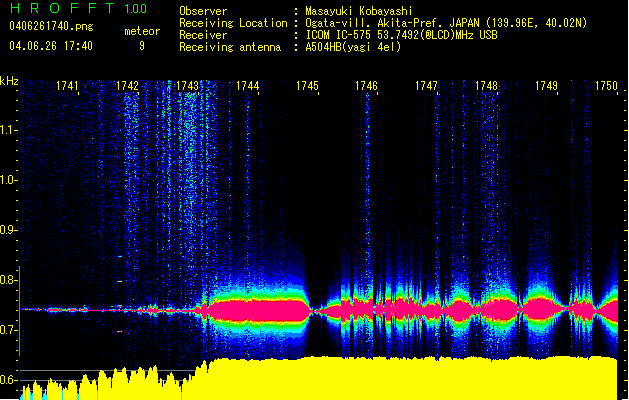This screenshot has height=400, width=629.
Task: Click the HROFFT 1.0.0 title text
Action: 78,8
